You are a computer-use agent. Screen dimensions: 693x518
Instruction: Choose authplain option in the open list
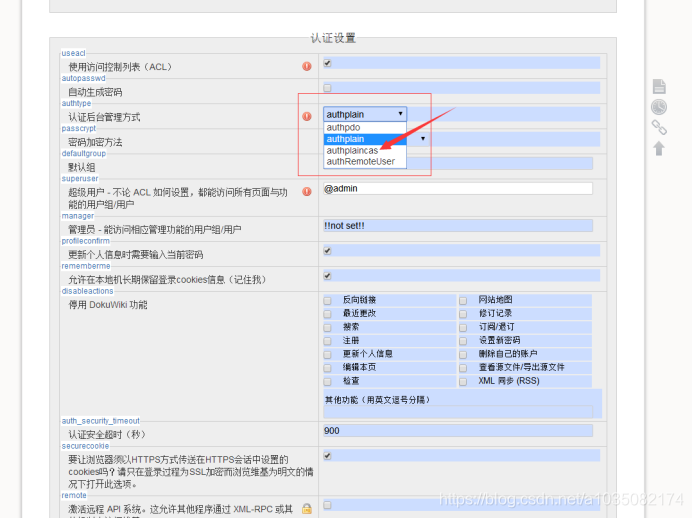pyautogui.click(x=365, y=139)
